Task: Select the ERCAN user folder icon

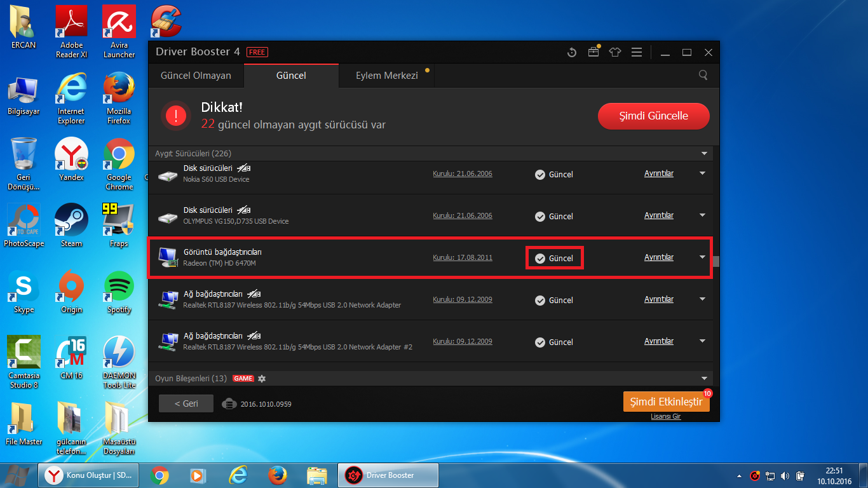Action: pos(24,27)
